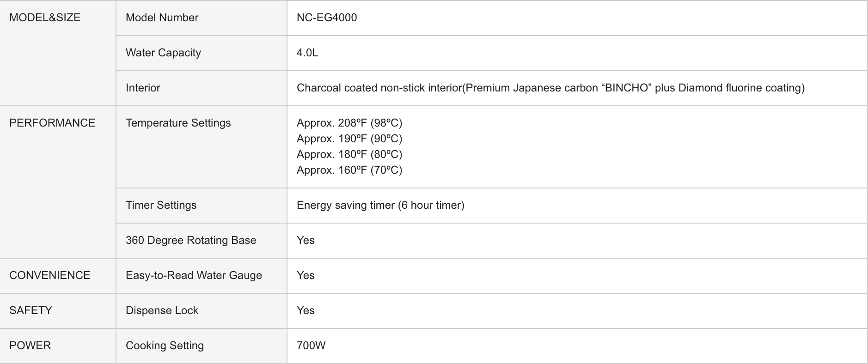Click the PERFORMANCE category heading

pyautogui.click(x=52, y=123)
